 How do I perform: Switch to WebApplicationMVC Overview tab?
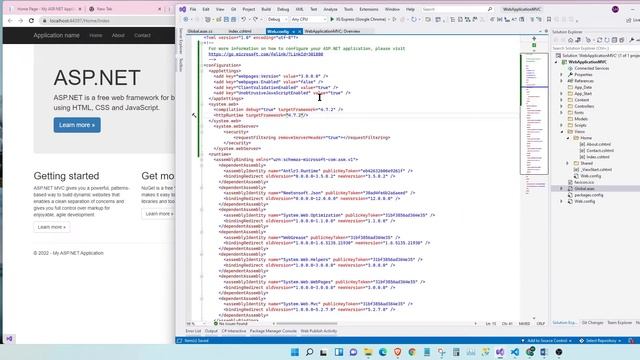[332, 31]
